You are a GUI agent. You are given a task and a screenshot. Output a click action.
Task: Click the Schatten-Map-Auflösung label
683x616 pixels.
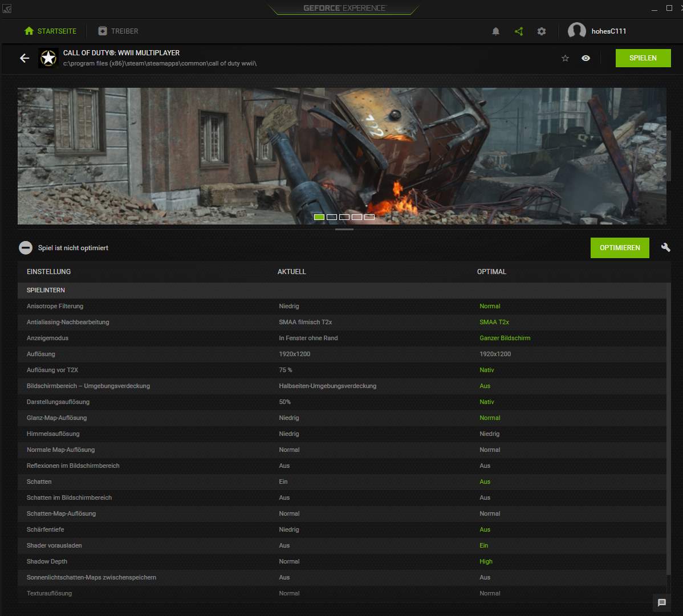pyautogui.click(x=61, y=513)
